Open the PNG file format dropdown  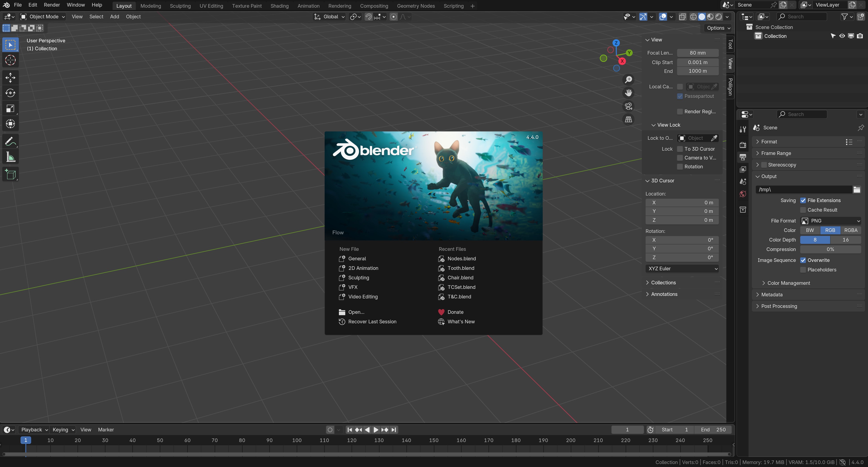pyautogui.click(x=831, y=221)
